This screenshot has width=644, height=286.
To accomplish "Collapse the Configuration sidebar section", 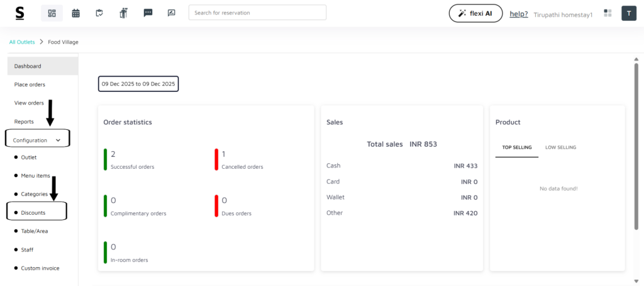I will tap(38, 140).
